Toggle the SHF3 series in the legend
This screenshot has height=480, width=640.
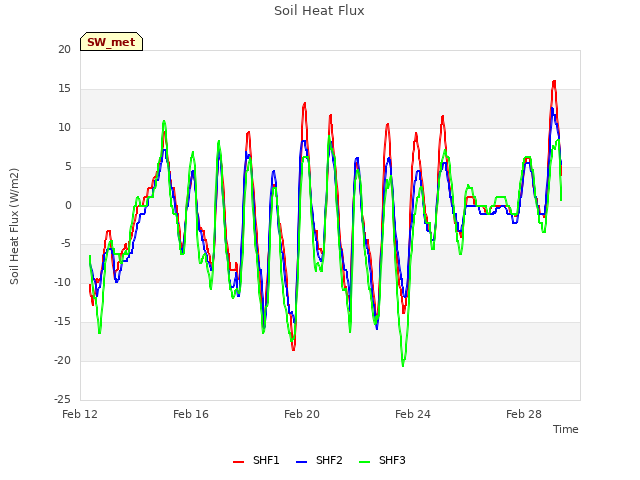pos(382,460)
